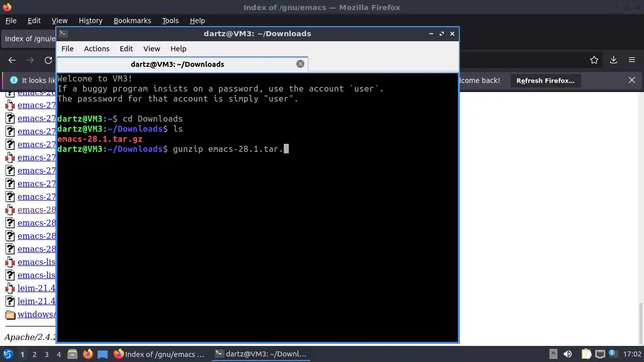The width and height of the screenshot is (644, 362).
Task: Open the Firefox hamburger application menu
Action: point(632,60)
